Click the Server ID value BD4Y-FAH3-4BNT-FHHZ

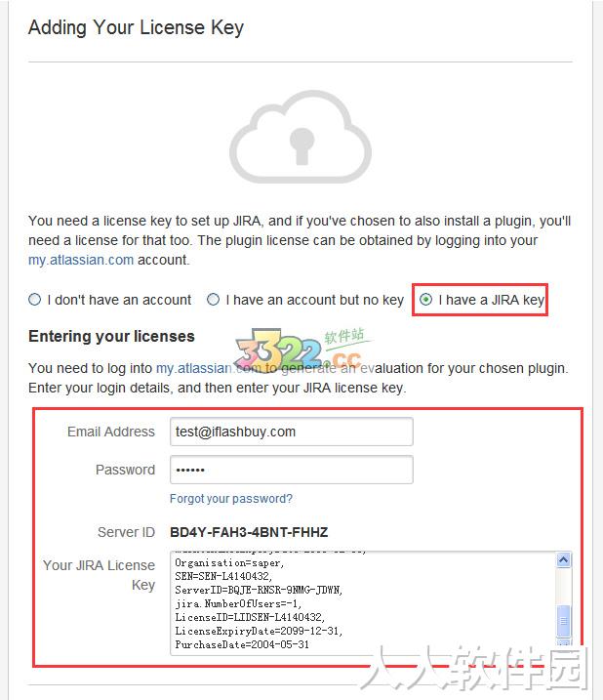[249, 532]
